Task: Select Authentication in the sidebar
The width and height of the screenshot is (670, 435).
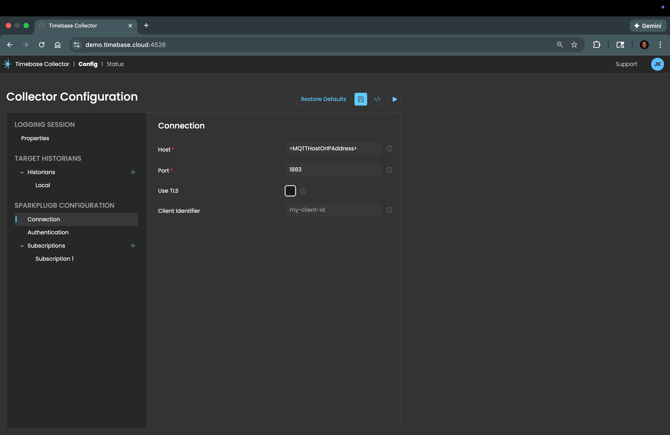Action: click(48, 232)
